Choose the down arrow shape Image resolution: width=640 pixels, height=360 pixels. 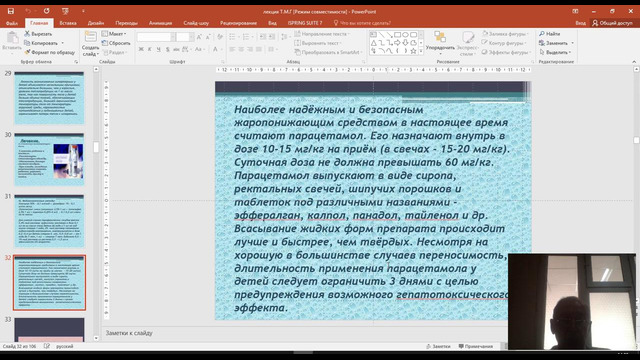(x=405, y=43)
